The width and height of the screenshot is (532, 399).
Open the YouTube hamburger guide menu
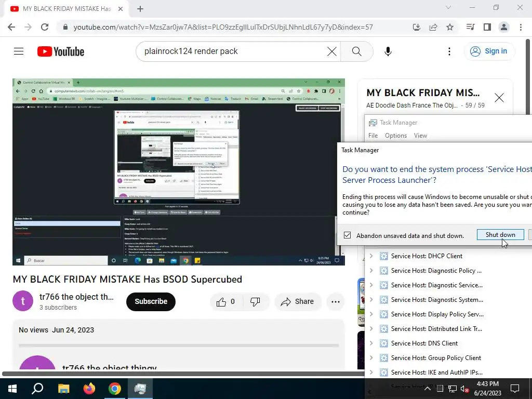[x=19, y=51]
